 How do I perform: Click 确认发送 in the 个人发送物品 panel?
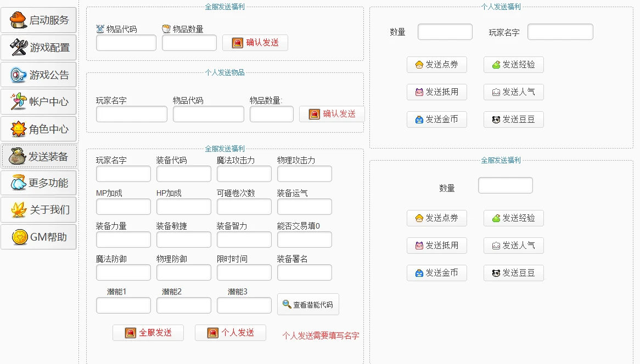[x=332, y=114]
